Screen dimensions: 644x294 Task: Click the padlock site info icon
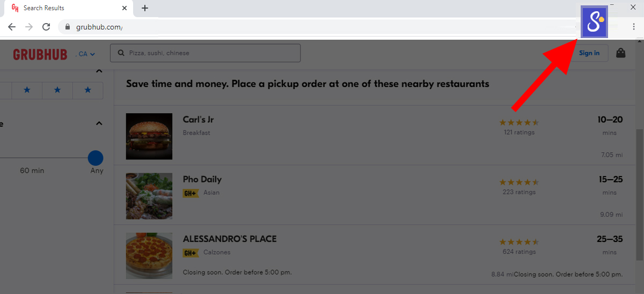68,27
